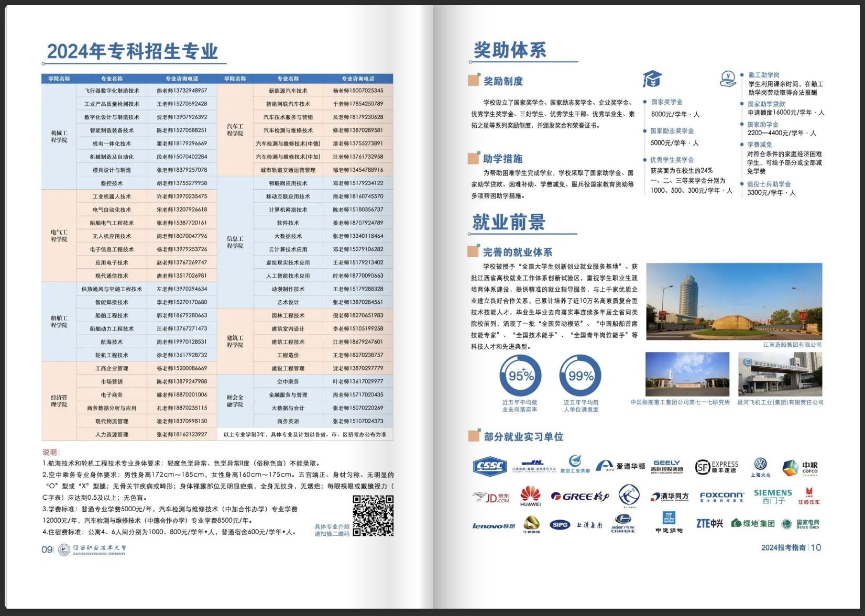865x616 pixels.
Task: Open the 昌河飞机工业 gate photo
Action: click(x=780, y=374)
